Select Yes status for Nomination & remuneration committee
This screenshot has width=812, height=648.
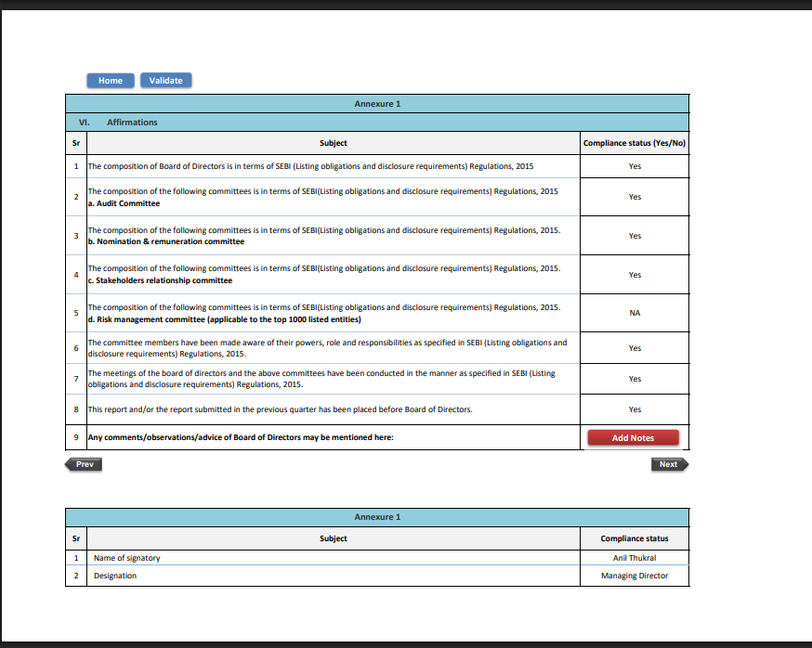(635, 236)
